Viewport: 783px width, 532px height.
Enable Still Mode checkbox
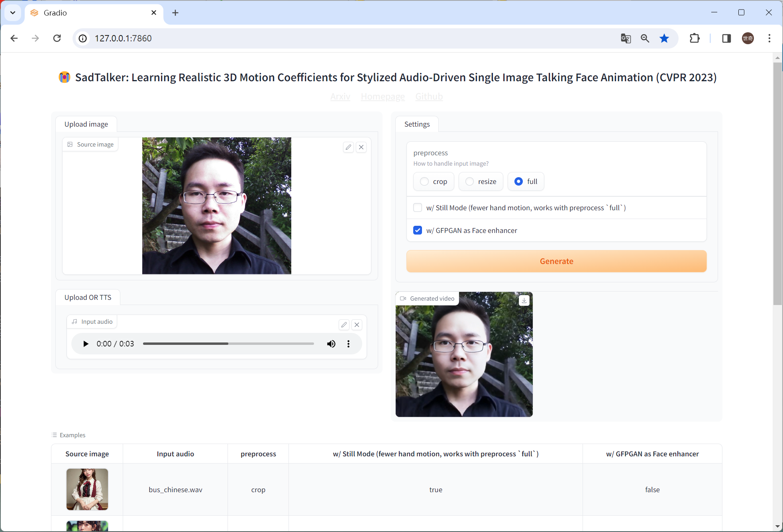pos(418,208)
